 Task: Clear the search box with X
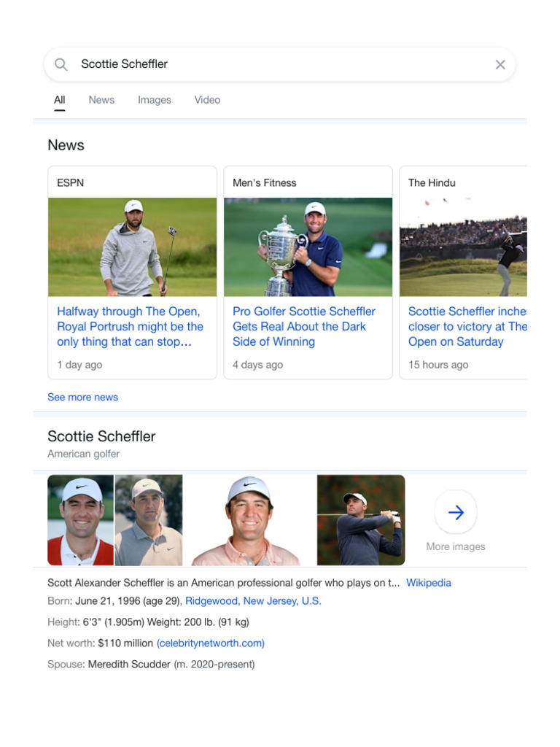500,65
